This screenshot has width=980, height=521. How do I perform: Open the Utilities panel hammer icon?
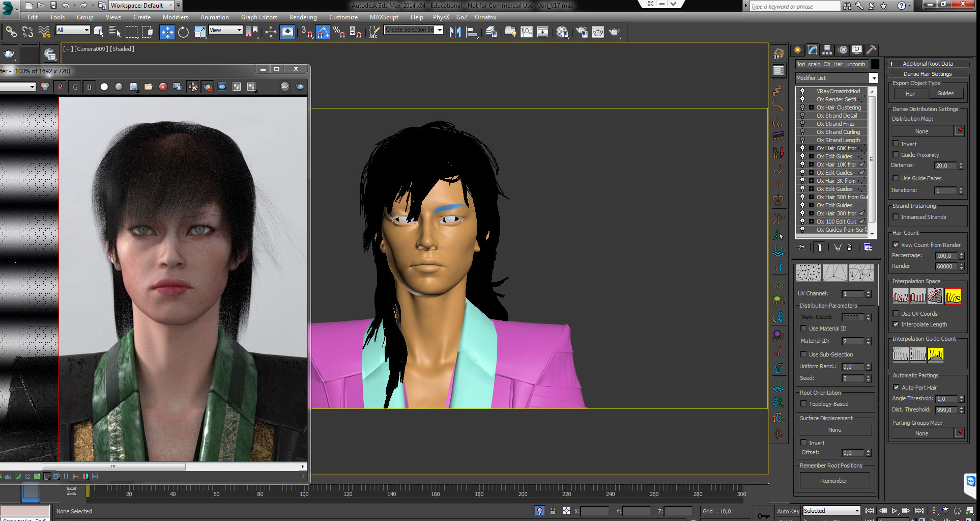click(871, 50)
